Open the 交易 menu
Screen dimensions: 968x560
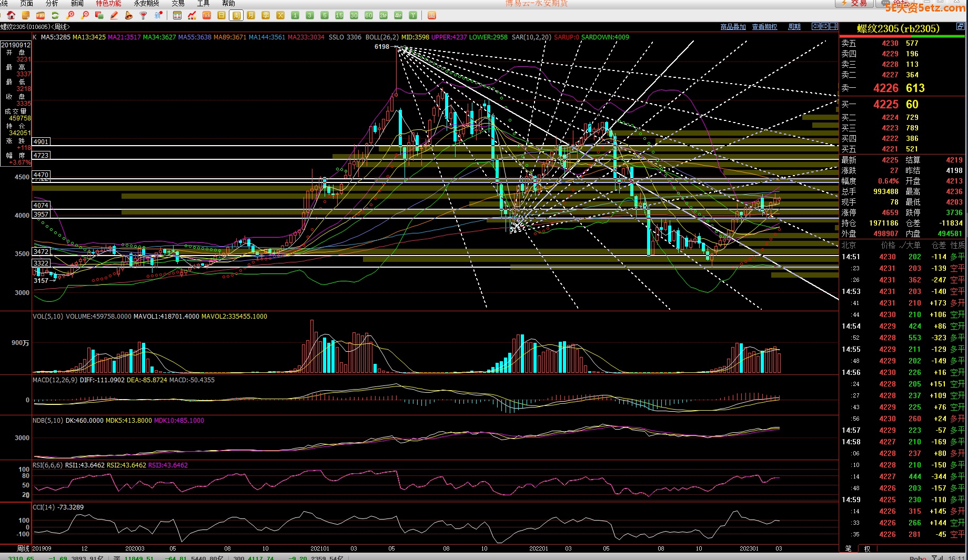pyautogui.click(x=178, y=3)
